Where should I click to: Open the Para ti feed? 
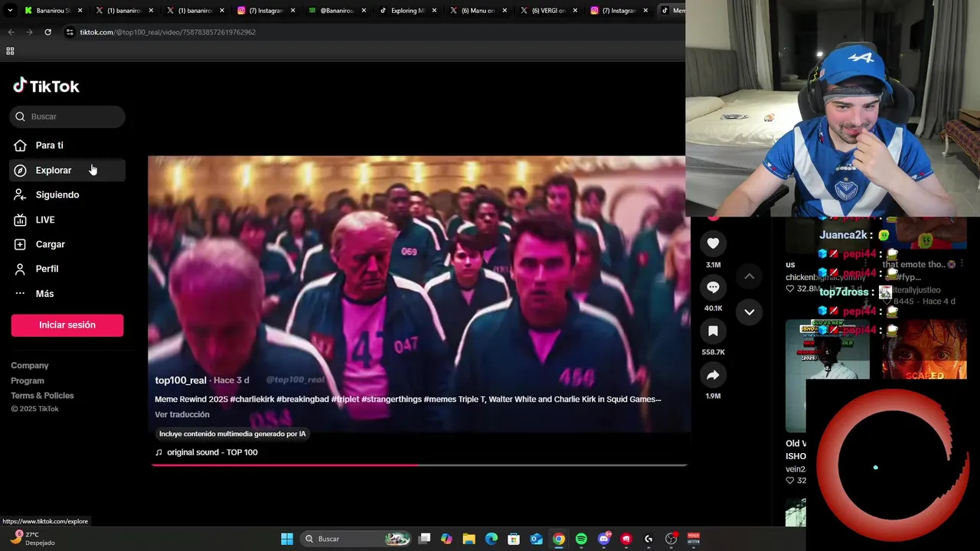(x=49, y=145)
